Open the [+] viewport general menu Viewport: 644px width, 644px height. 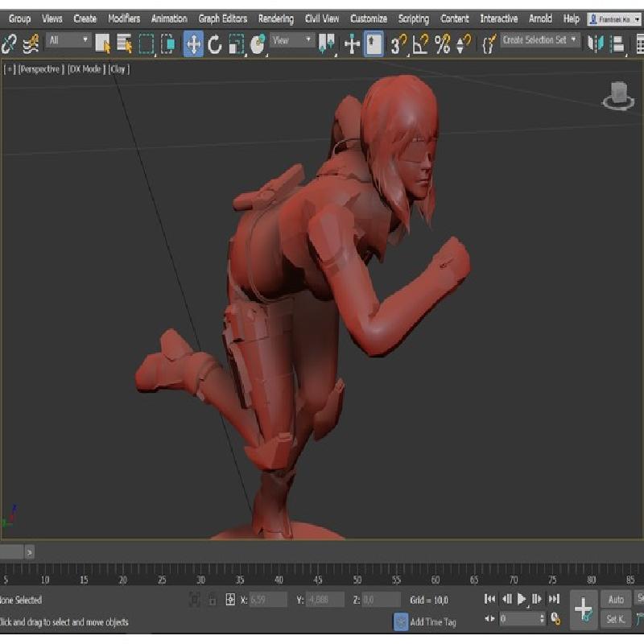(x=10, y=69)
